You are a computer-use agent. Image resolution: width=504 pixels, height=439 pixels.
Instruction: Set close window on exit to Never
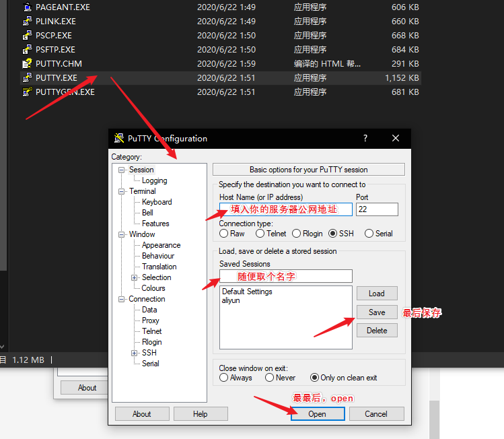269,378
